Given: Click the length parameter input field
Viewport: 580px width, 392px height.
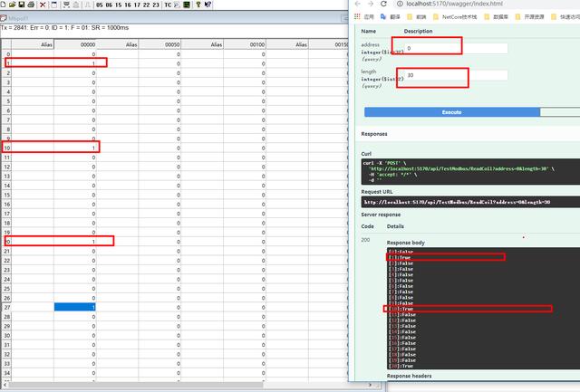Looking at the screenshot, I should [x=456, y=75].
